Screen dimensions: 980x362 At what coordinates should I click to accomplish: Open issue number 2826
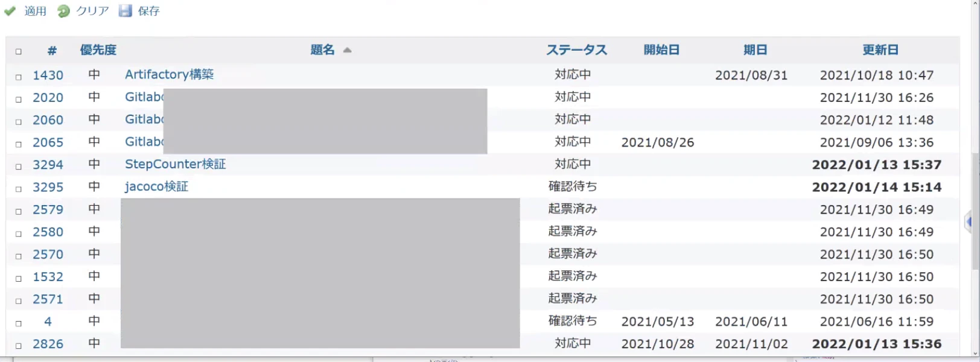tap(48, 344)
